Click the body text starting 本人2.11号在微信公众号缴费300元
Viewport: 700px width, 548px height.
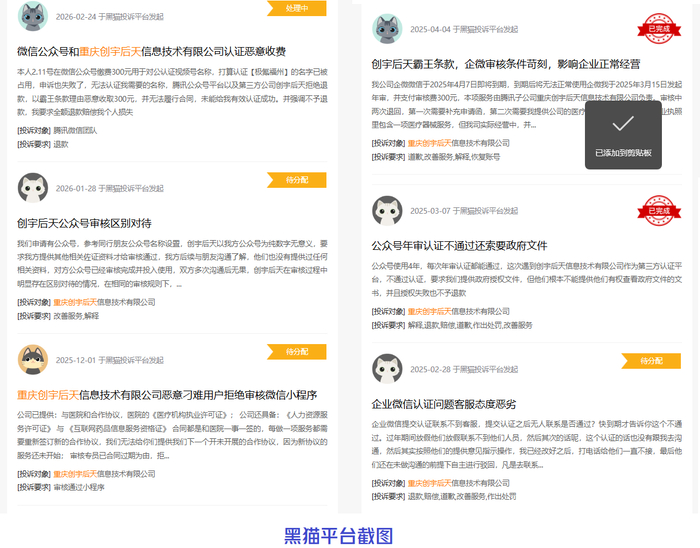point(172,92)
